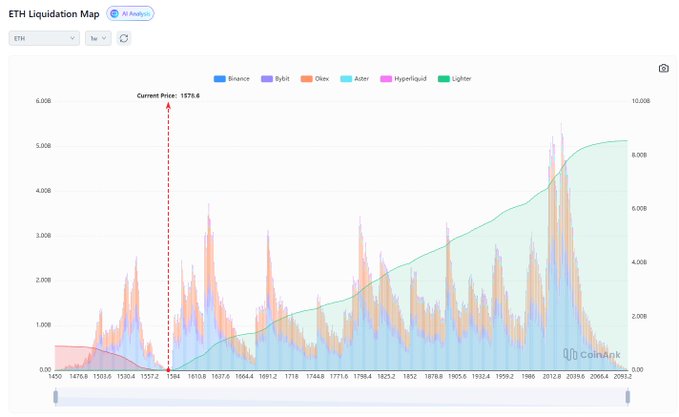
Task: Click the 2012.8 x-axis label
Action: (x=552, y=376)
